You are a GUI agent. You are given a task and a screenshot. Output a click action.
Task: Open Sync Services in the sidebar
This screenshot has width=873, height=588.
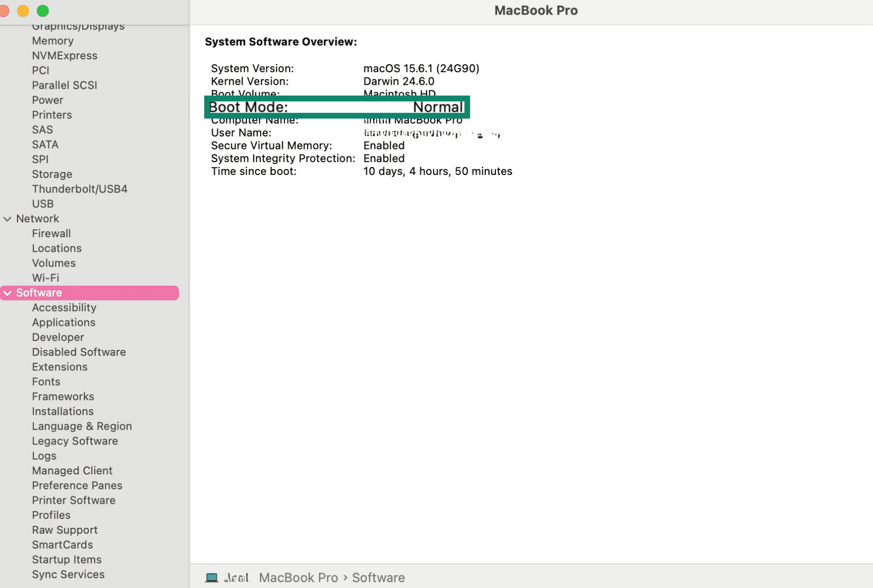(x=68, y=574)
